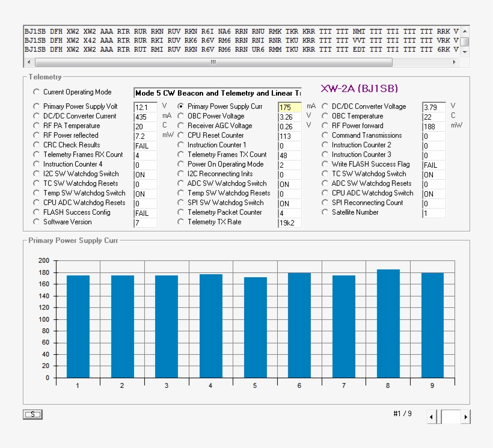Screen dimensions: 493x448
Task: Select the CRC Check Results radio button
Action: coord(36,145)
